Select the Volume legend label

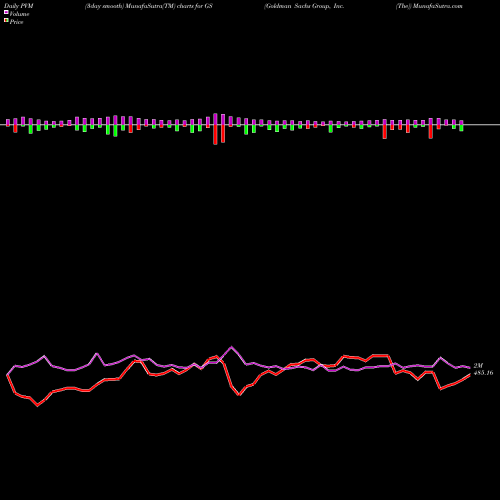click(x=19, y=14)
